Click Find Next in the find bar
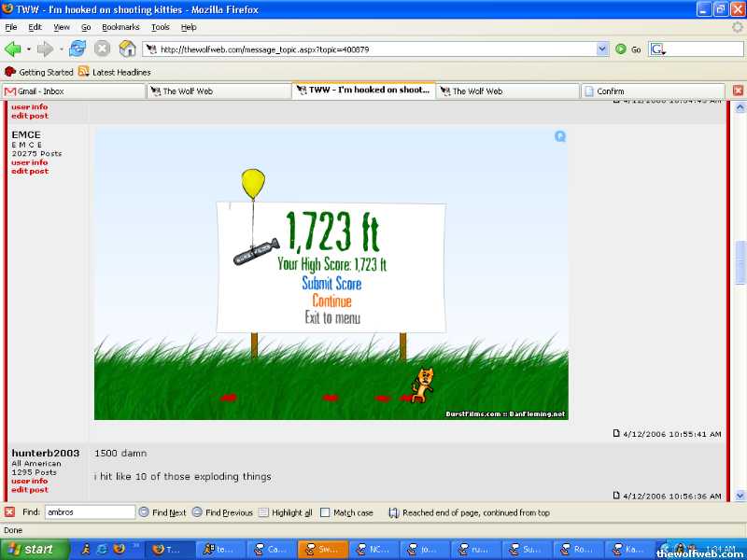747x560 pixels. coord(162,512)
